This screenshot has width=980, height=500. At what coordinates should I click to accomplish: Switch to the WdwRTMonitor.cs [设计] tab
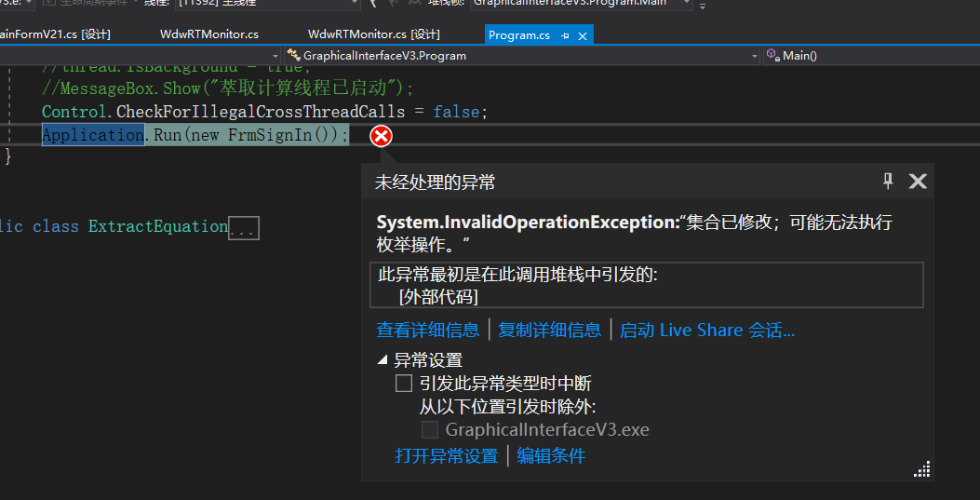[x=374, y=34]
